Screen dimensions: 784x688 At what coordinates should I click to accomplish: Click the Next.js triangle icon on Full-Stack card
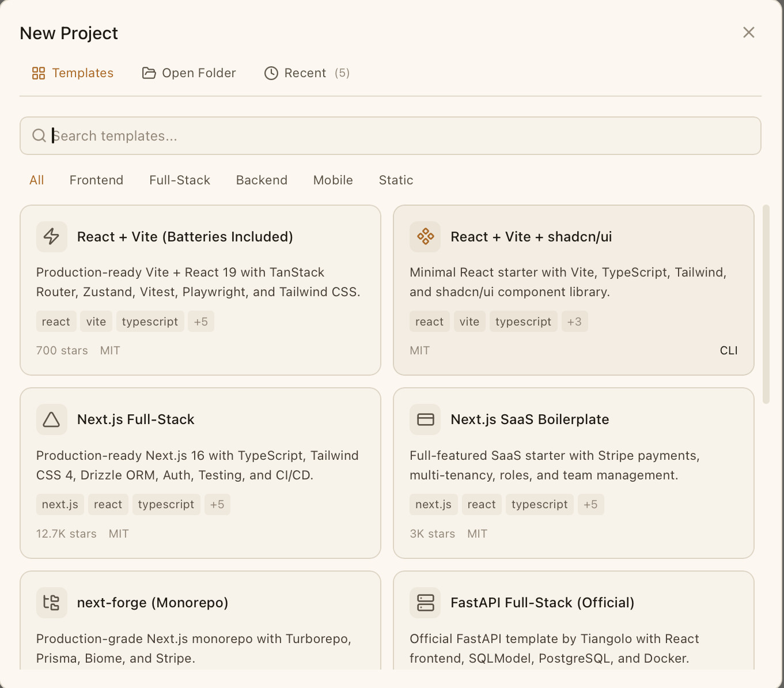51,419
